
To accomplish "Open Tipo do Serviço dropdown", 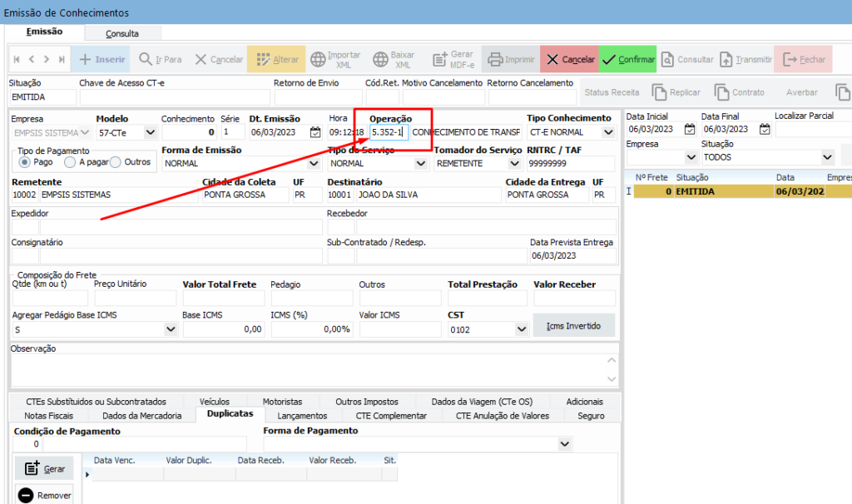I will tap(420, 164).
